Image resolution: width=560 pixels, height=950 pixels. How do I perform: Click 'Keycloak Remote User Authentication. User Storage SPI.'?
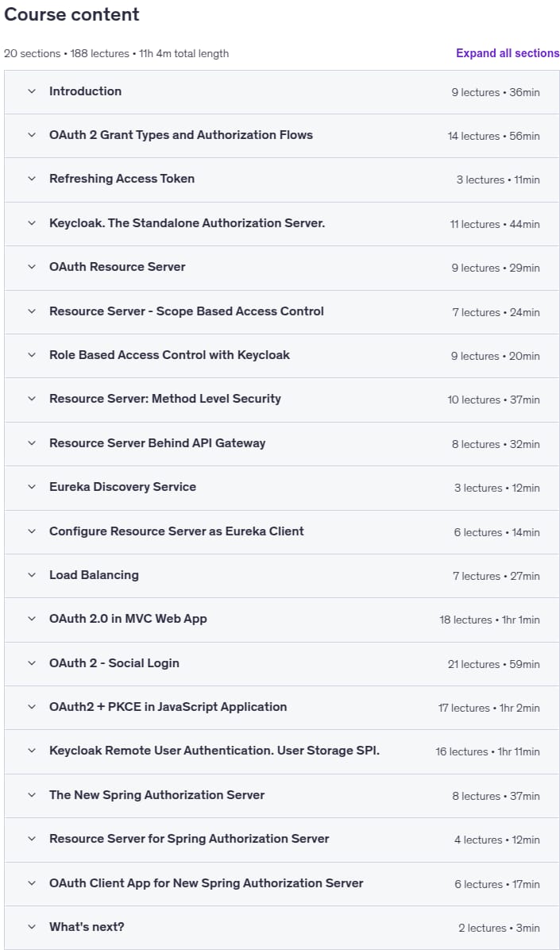tap(214, 751)
